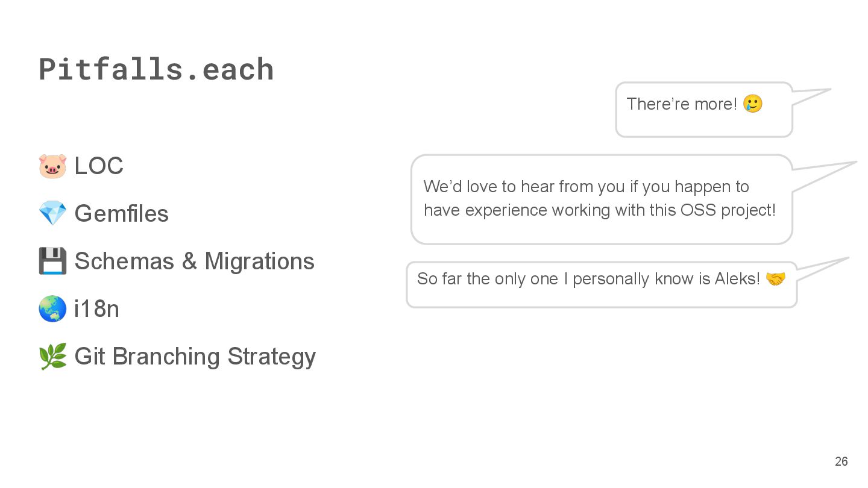The height and width of the screenshot is (488, 868).
Task: Click the handshake emoji after Aleks
Action: [x=775, y=279]
